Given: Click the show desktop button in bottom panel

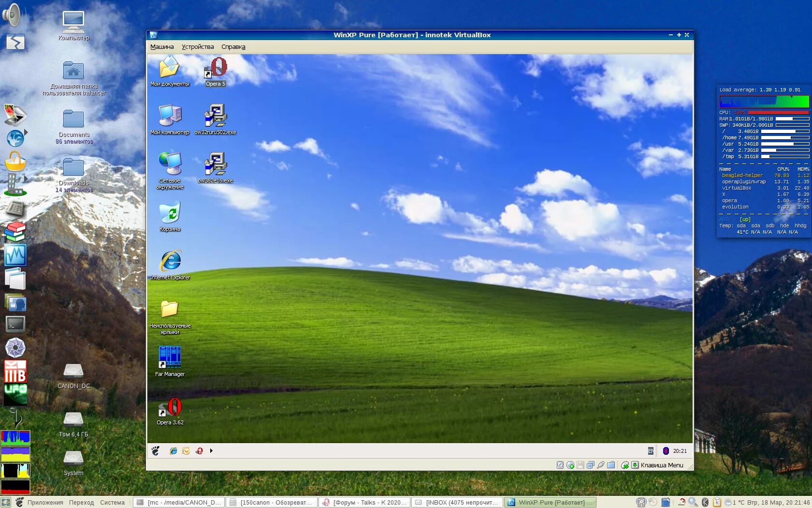Looking at the screenshot, I should click(6, 503).
